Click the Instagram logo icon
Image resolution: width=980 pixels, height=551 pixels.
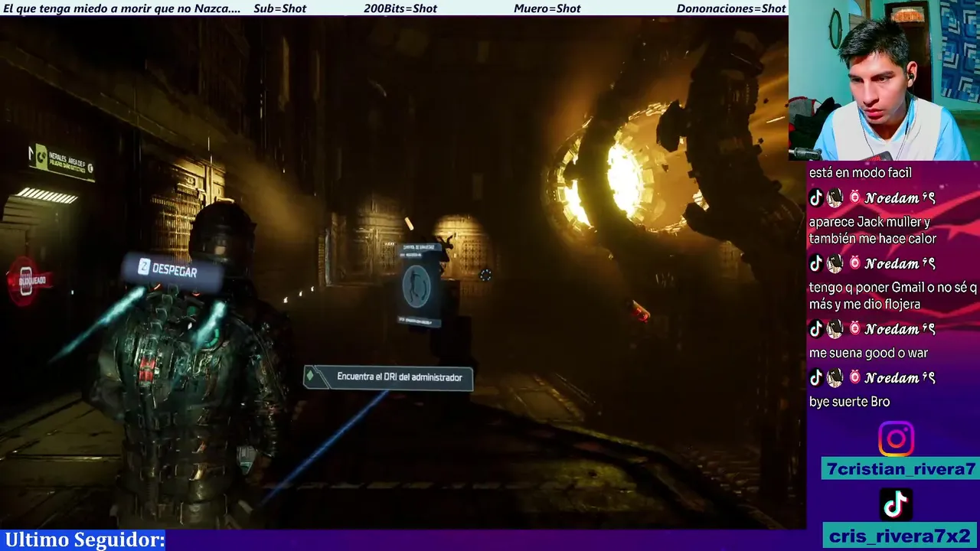tap(896, 439)
